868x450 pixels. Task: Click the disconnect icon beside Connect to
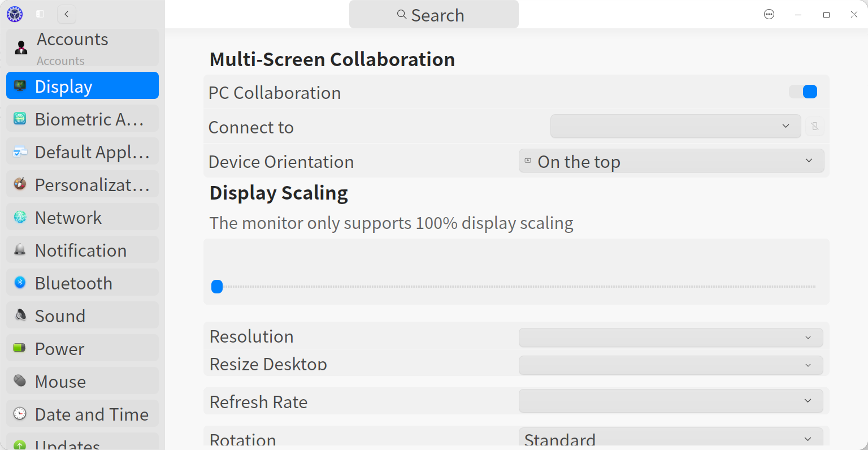coord(814,126)
